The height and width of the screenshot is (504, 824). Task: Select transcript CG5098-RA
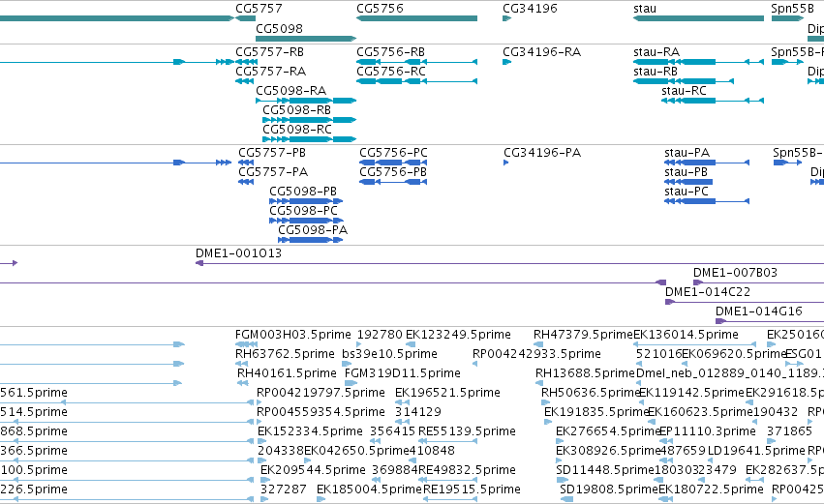coord(291,91)
